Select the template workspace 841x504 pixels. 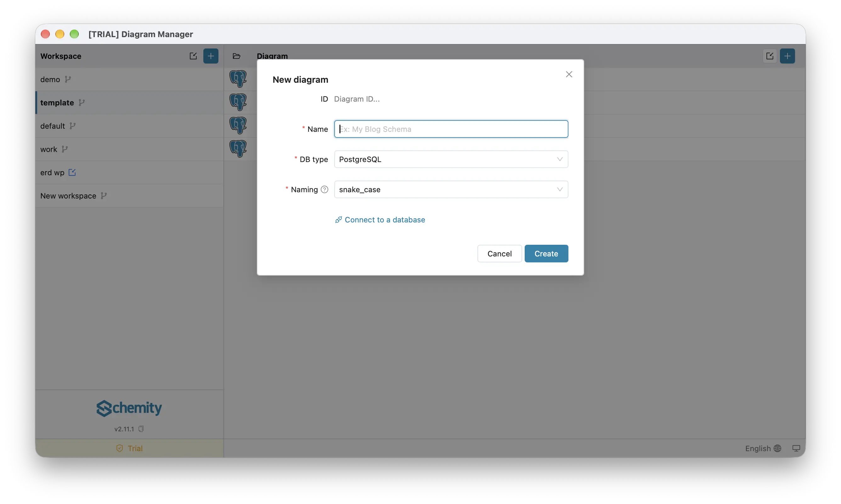click(x=129, y=103)
